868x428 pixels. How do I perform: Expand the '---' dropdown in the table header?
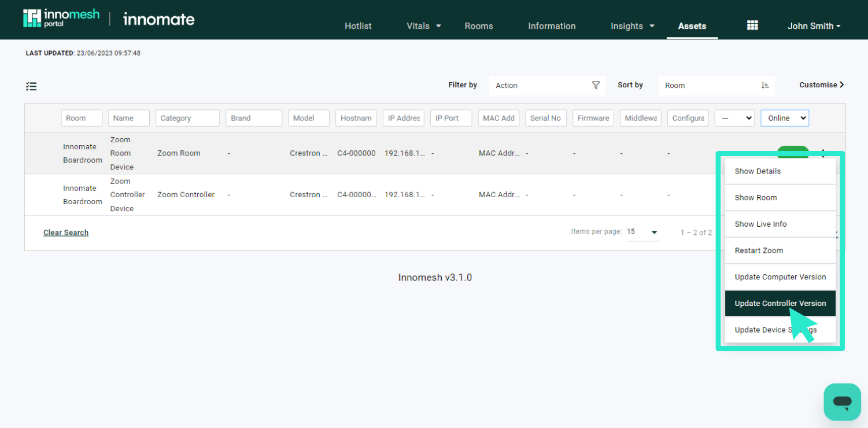click(x=734, y=117)
